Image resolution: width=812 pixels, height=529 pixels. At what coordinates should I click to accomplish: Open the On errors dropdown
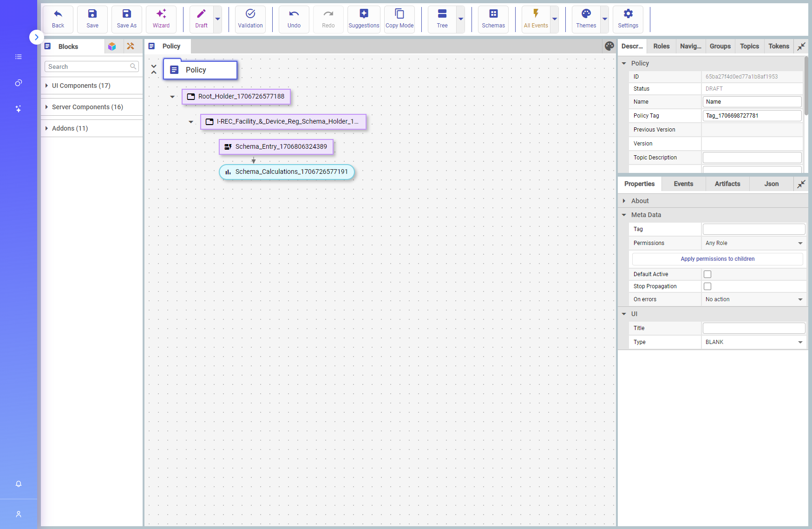click(x=753, y=299)
